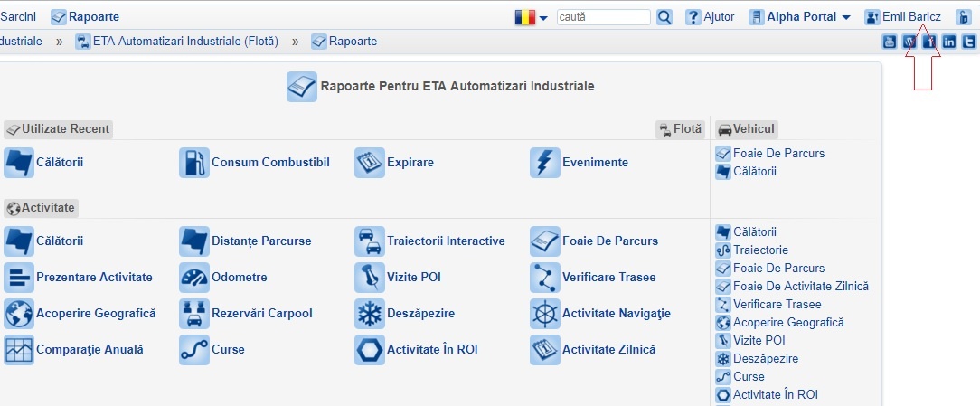The width and height of the screenshot is (980, 406).
Task: Open the Odometre gauge report
Action: pos(223,278)
